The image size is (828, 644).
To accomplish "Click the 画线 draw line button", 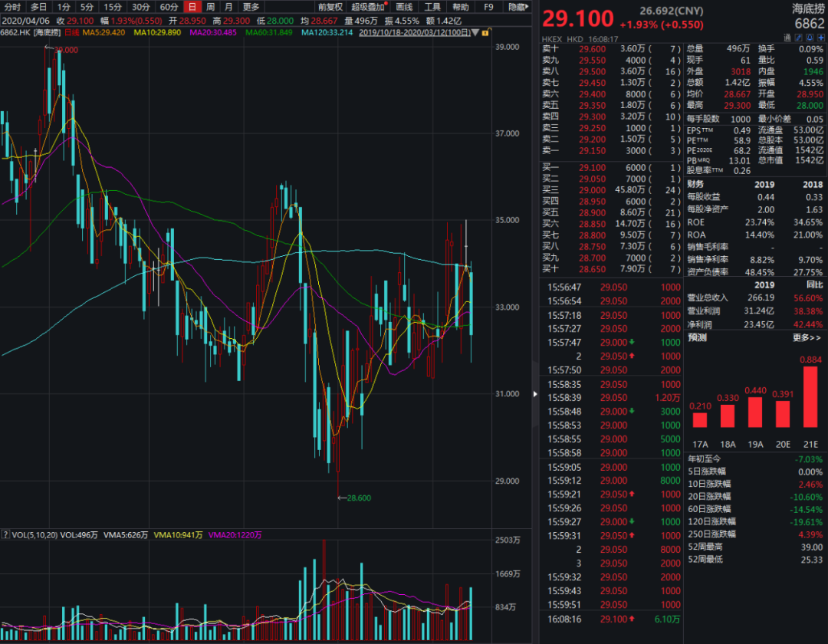I will point(404,7).
